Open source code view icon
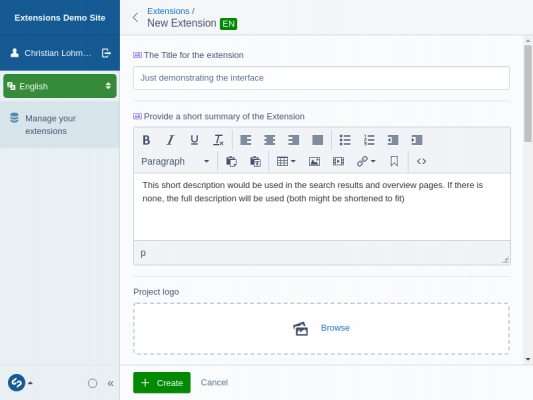 coord(422,161)
